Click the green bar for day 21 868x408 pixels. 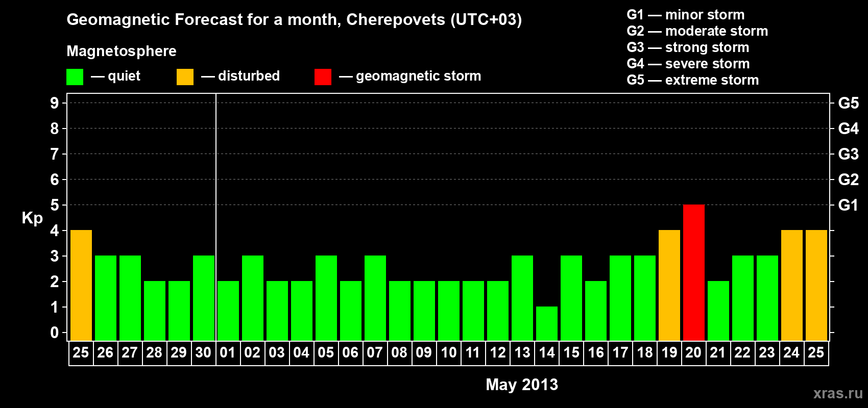click(718, 311)
